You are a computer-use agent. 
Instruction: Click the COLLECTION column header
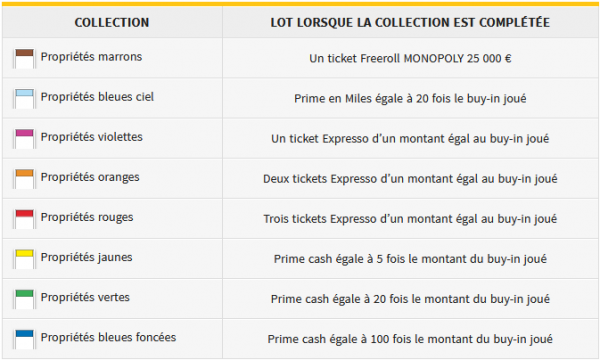(x=112, y=23)
